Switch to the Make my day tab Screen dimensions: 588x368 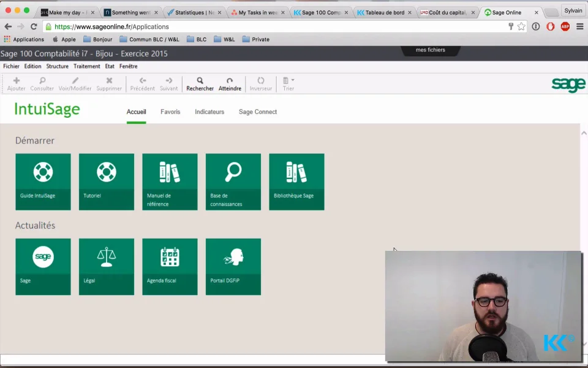click(x=67, y=12)
